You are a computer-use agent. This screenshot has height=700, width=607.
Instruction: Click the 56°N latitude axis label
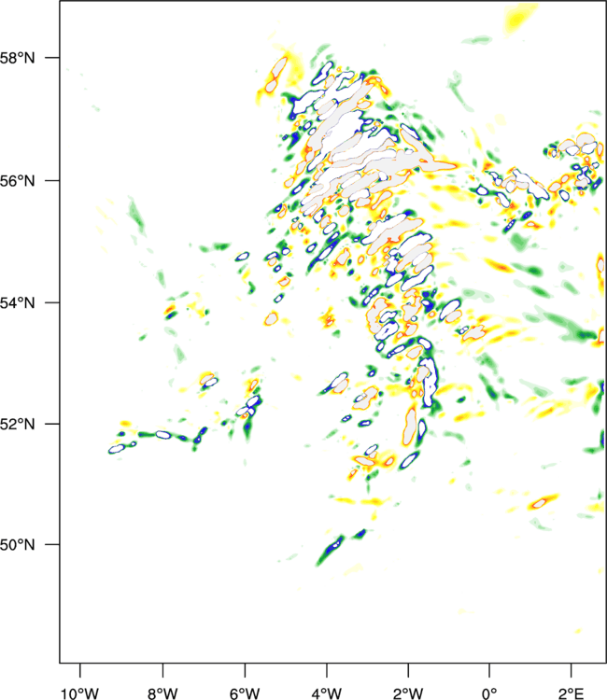(x=17, y=181)
